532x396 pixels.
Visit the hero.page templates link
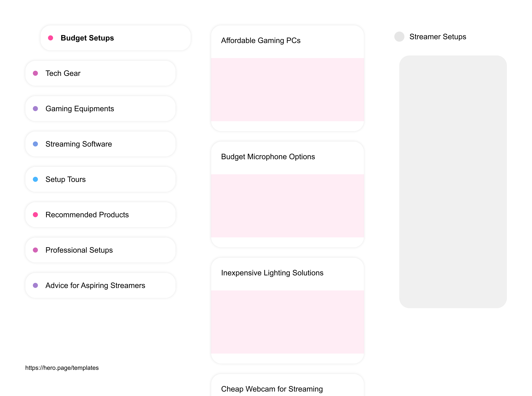[62, 368]
